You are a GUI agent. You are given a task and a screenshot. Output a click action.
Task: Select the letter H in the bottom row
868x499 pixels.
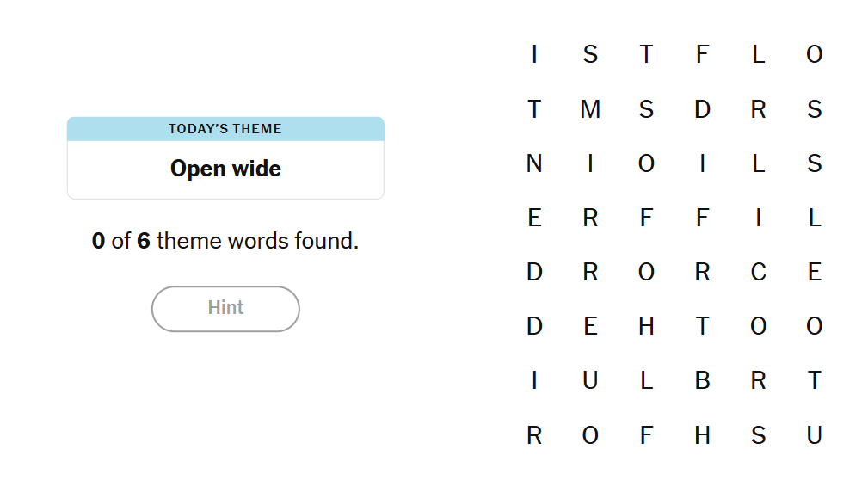click(x=702, y=435)
